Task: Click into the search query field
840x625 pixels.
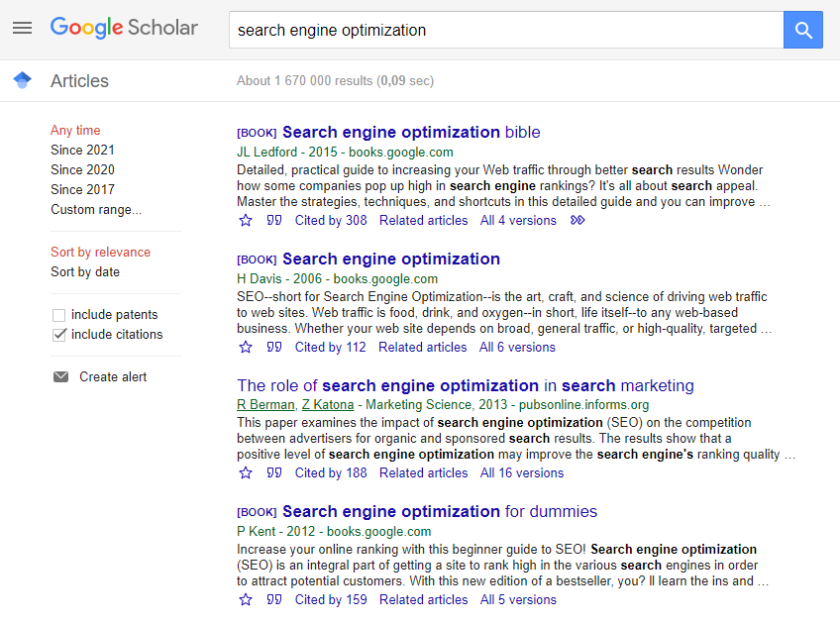Action: click(505, 30)
